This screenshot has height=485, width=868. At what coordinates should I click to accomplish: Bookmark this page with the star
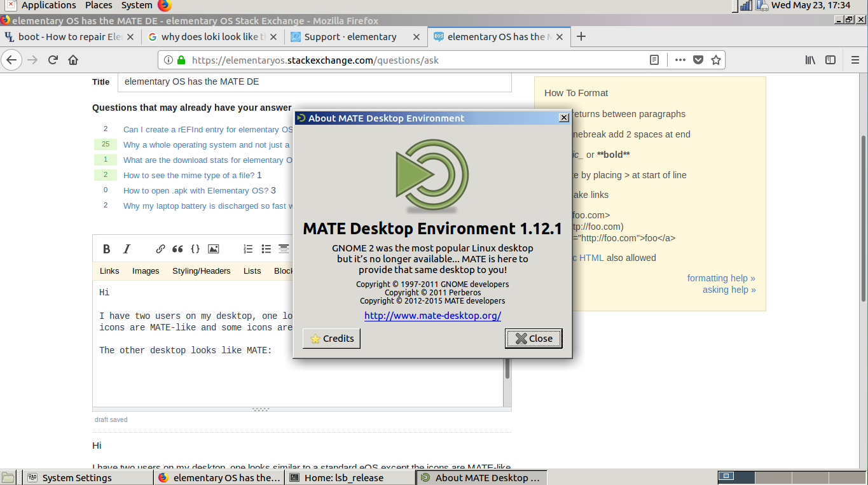pyautogui.click(x=715, y=60)
